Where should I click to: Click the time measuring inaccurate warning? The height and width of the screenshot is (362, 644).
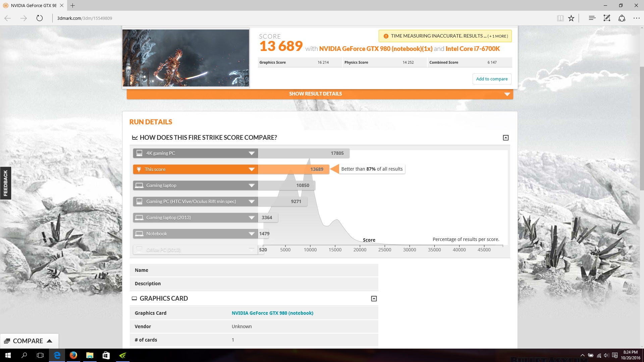[x=445, y=36]
